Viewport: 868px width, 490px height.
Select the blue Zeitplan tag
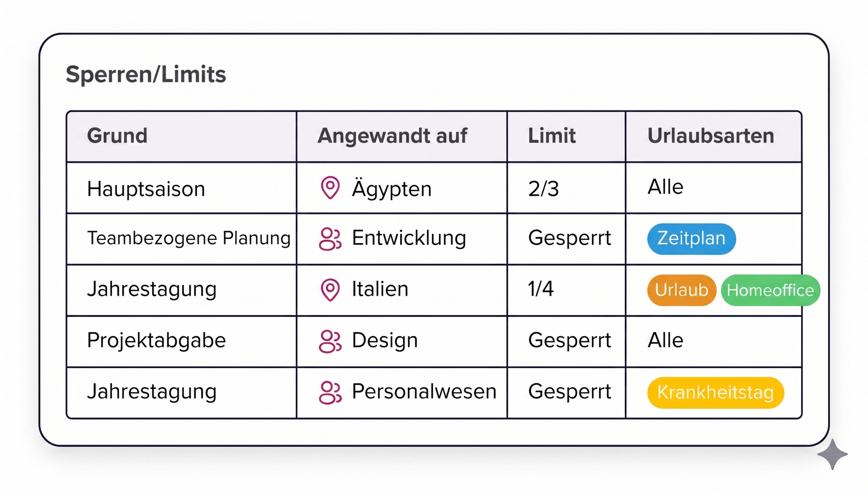pos(691,239)
